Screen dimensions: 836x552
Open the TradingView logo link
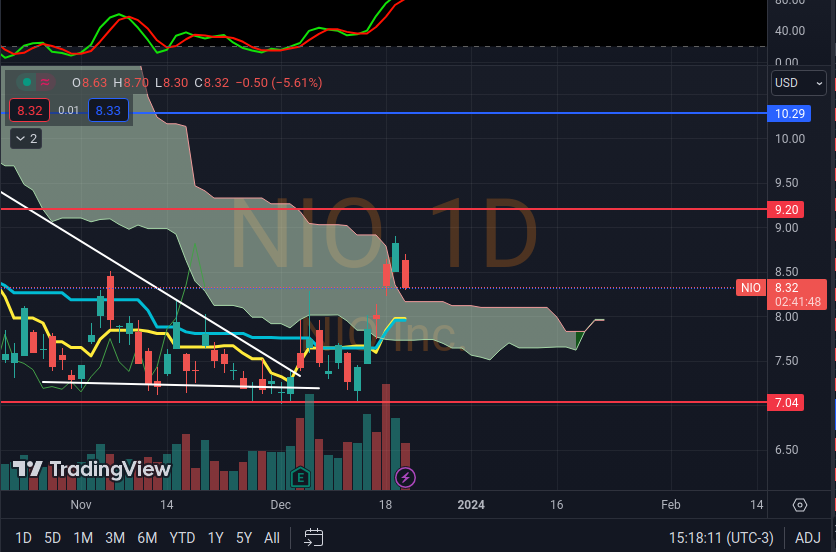pyautogui.click(x=92, y=469)
